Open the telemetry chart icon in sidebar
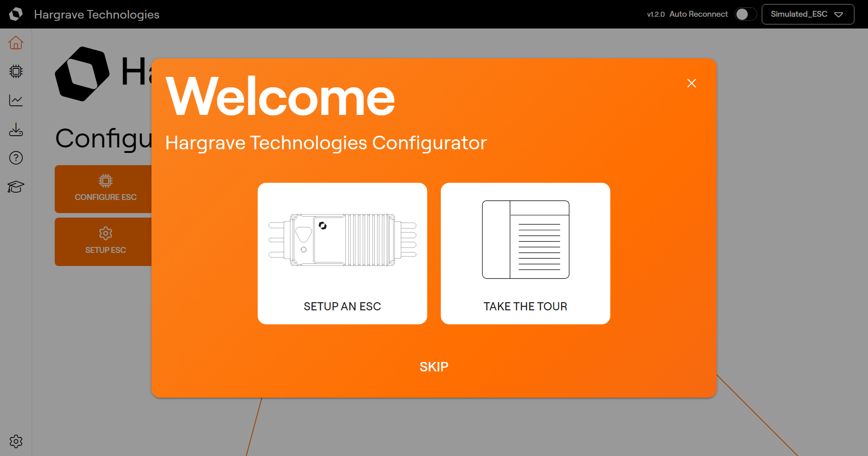Image resolution: width=868 pixels, height=456 pixels. coord(16,100)
